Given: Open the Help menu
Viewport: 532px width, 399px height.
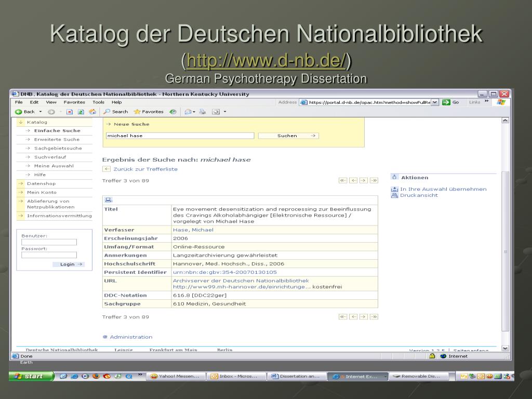Looking at the screenshot, I should tap(117, 102).
